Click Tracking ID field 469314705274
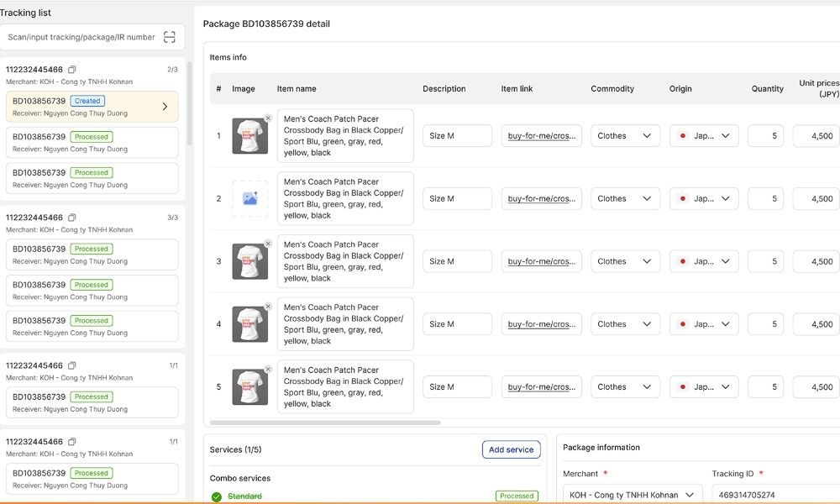 click(x=775, y=495)
